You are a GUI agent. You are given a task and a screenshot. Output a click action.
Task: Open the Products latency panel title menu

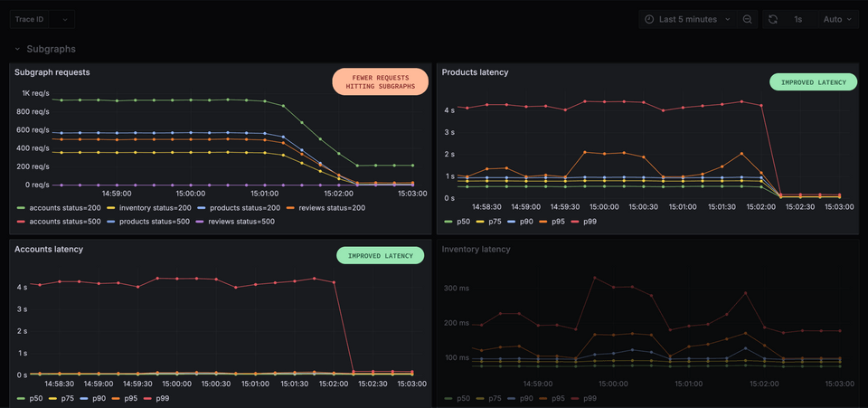click(x=475, y=72)
